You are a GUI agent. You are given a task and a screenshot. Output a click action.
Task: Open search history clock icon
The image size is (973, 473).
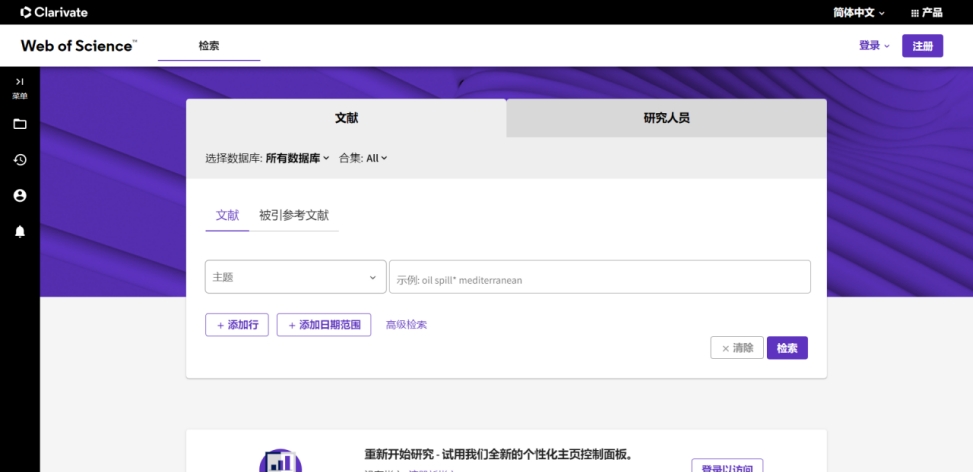click(x=20, y=160)
